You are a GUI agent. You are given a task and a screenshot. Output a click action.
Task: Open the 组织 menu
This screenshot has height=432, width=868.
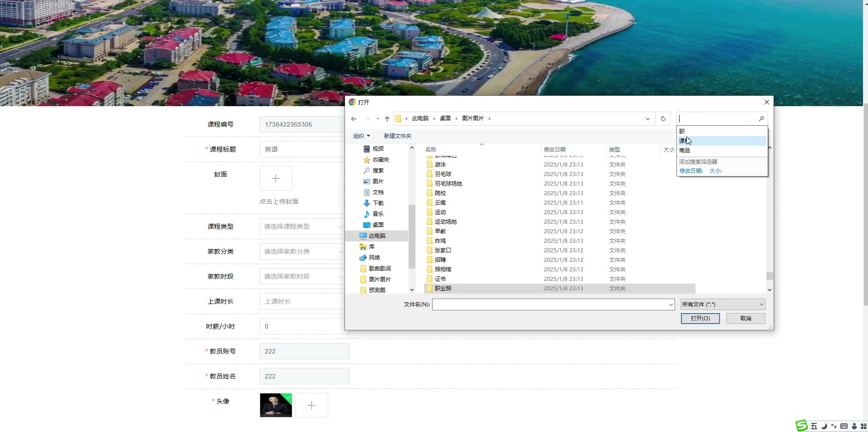[x=361, y=136]
